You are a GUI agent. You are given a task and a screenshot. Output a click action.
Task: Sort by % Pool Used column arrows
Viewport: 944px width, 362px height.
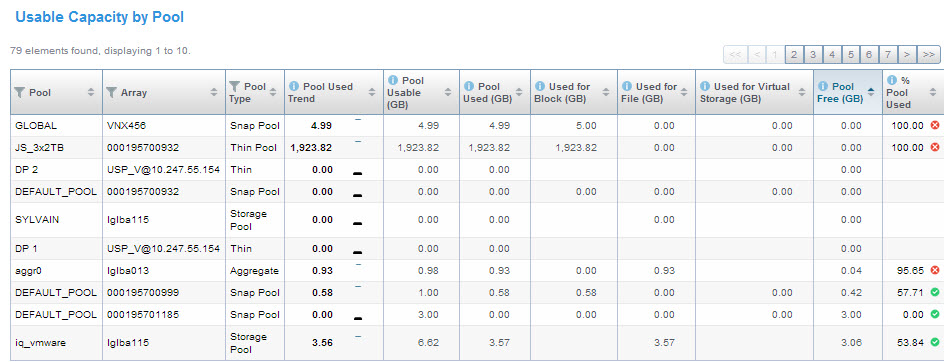tap(933, 92)
